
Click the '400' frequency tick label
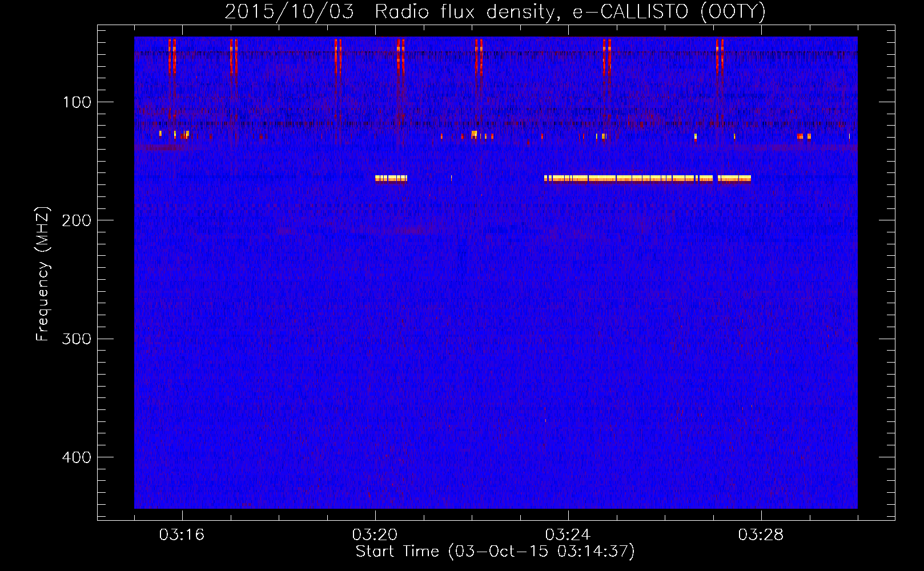tap(76, 457)
